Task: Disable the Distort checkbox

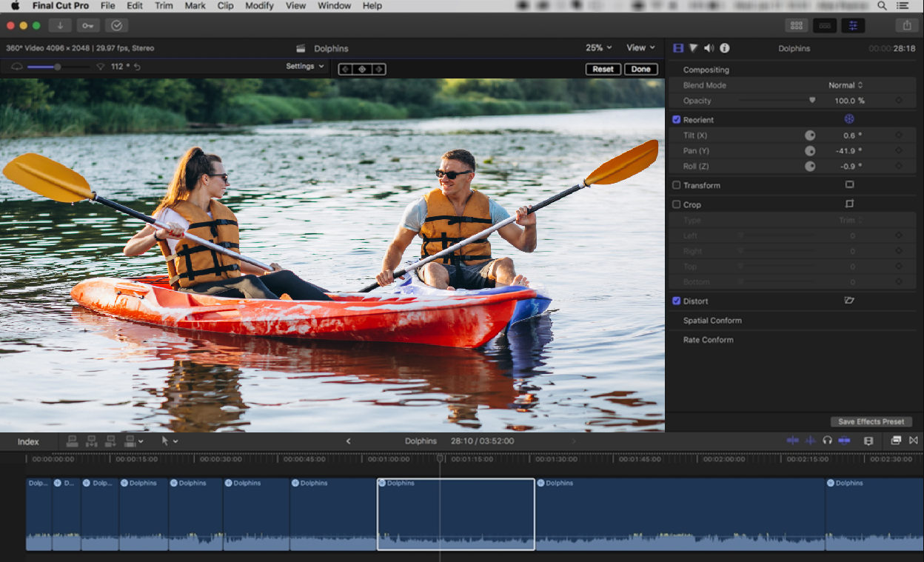Action: [677, 301]
